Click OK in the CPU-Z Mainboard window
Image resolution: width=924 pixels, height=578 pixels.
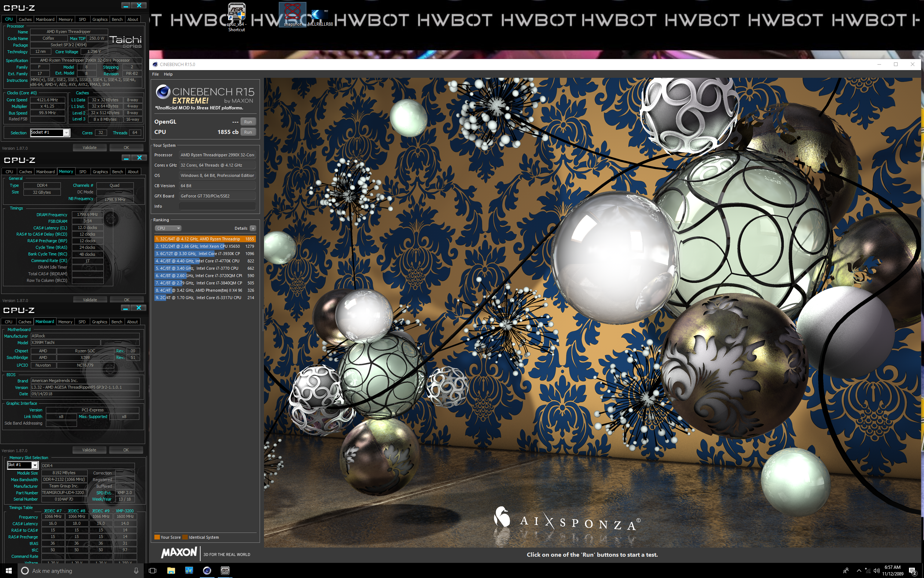pyautogui.click(x=126, y=450)
